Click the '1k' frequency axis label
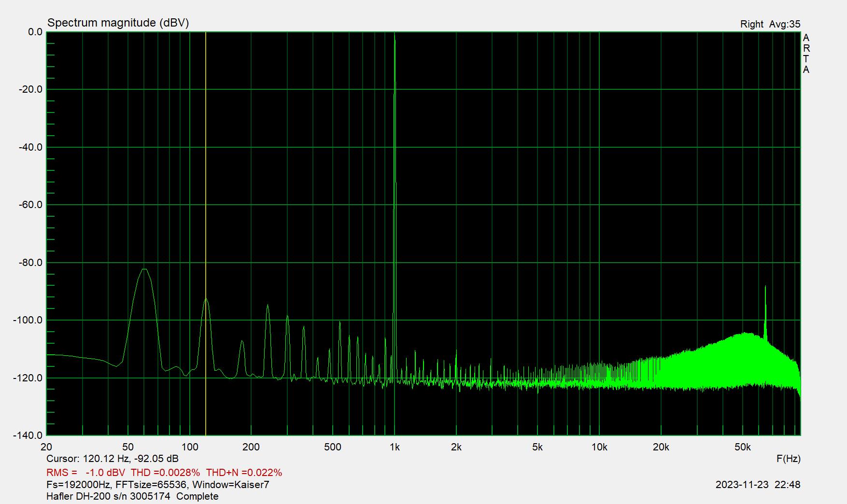The height and width of the screenshot is (504, 847). 395,447
